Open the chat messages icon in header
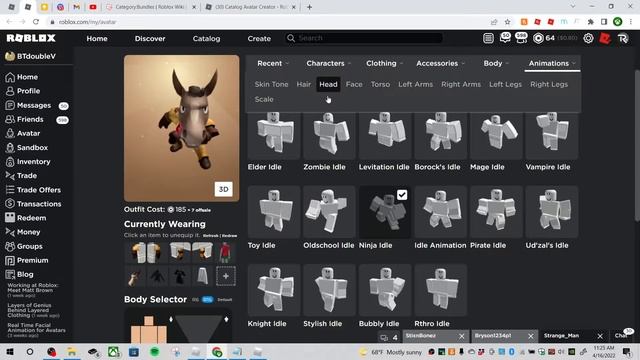The height and width of the screenshot is (360, 640). (x=505, y=38)
